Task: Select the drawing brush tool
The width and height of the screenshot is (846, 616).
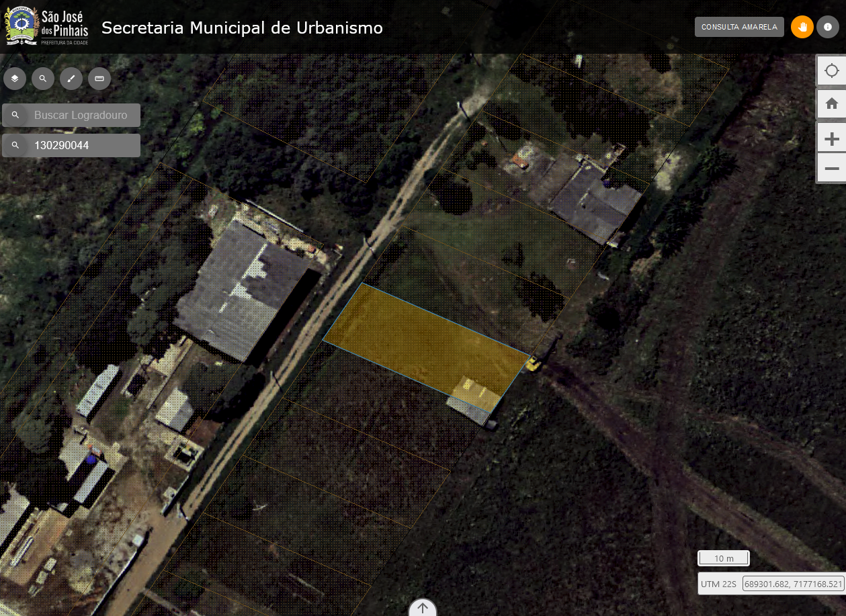Action: coord(71,79)
